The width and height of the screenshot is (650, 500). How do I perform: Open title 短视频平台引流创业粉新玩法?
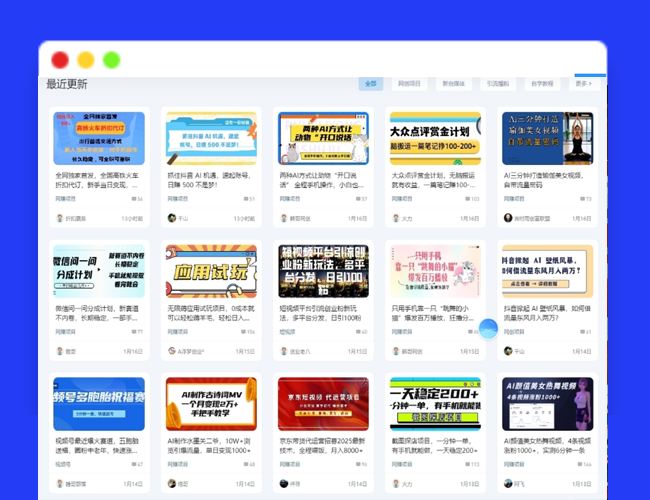(320, 313)
